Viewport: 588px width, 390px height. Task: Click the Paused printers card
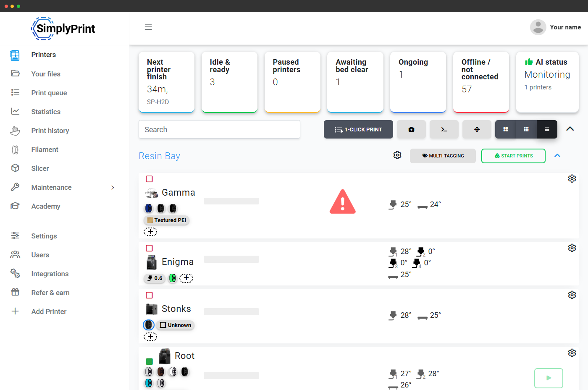[292, 82]
